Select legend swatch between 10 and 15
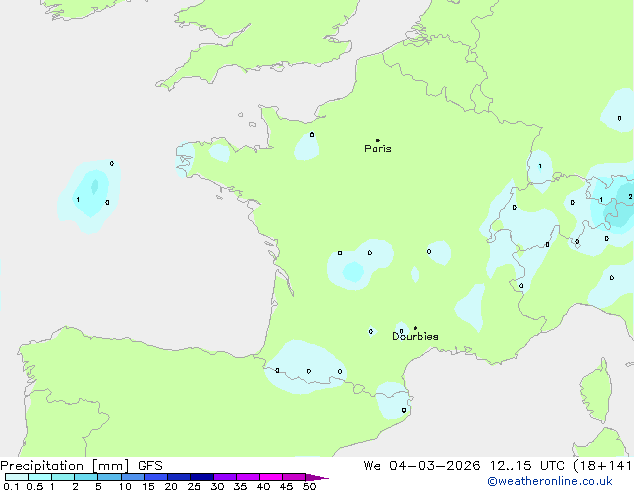634x490 pixels. 133,477
